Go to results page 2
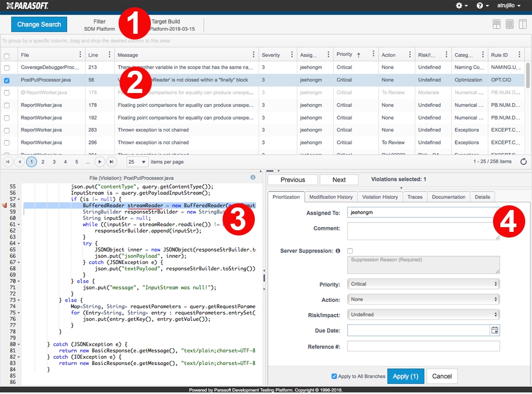This screenshot has width=532, height=394. click(x=43, y=162)
